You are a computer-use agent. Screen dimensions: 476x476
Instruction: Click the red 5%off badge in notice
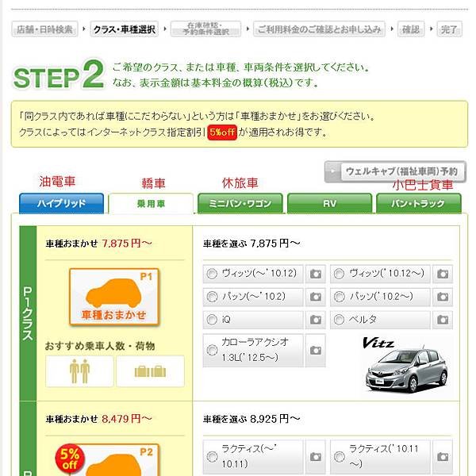coord(222,132)
